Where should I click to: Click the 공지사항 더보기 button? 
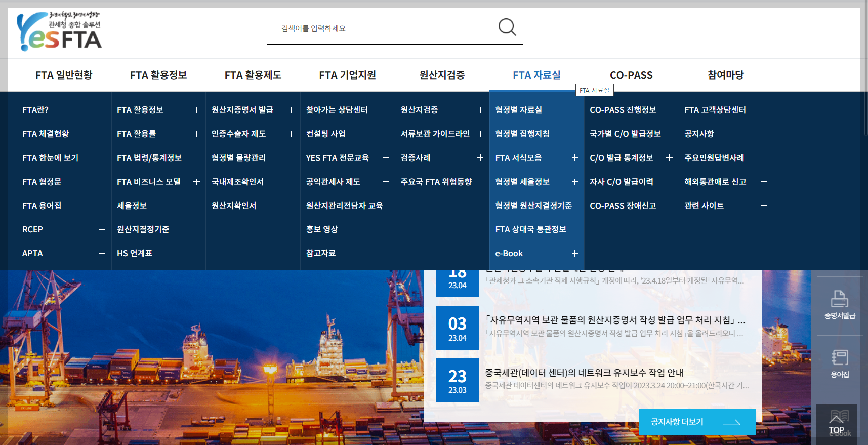[697, 422]
